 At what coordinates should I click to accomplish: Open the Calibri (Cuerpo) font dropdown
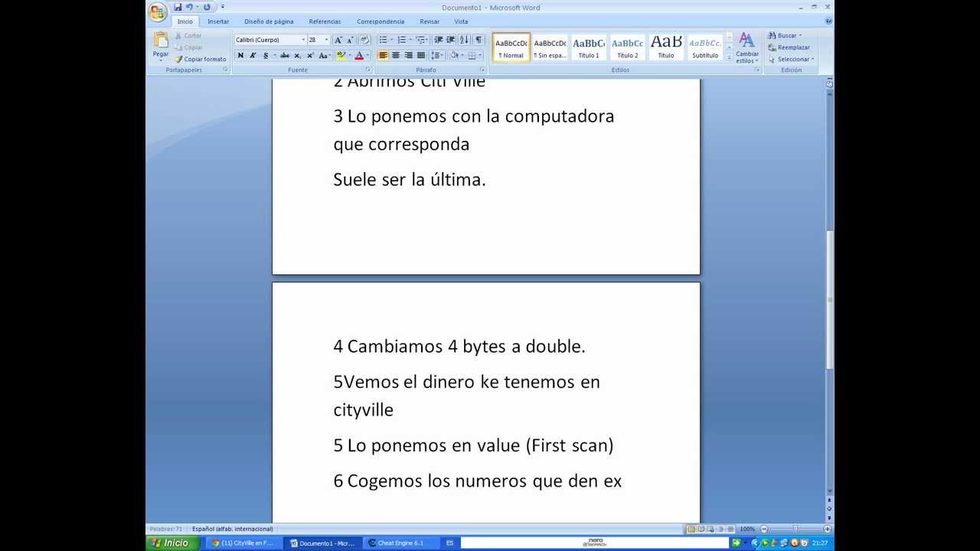(x=303, y=40)
